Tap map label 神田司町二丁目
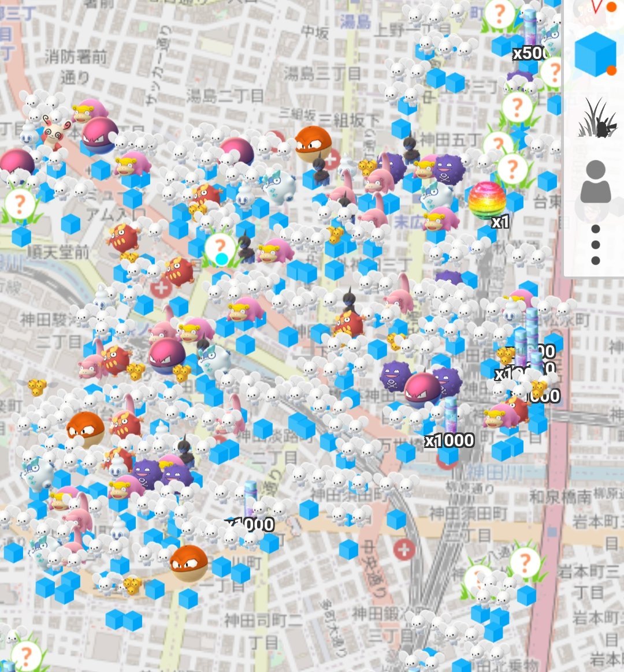The width and height of the screenshot is (624, 672). point(263,630)
